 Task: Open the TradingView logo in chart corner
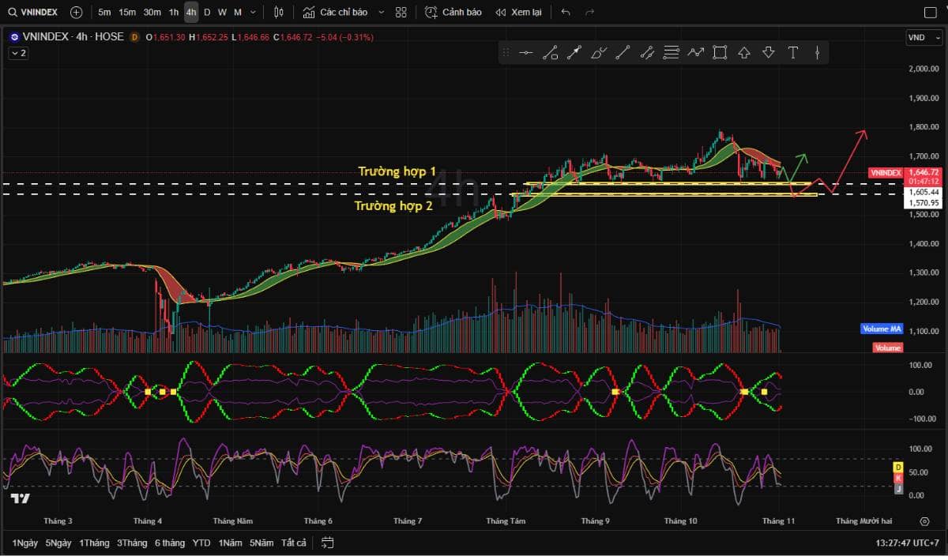(21, 498)
